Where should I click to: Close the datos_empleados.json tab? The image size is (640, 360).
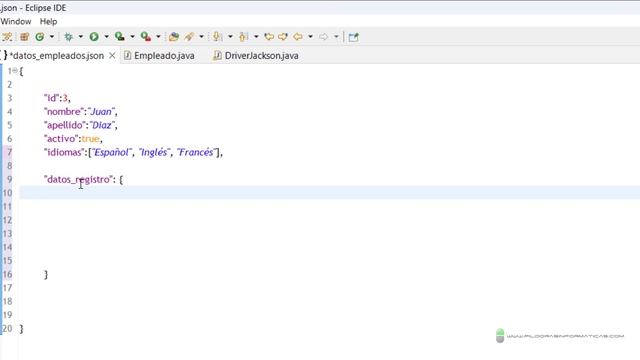tap(112, 56)
